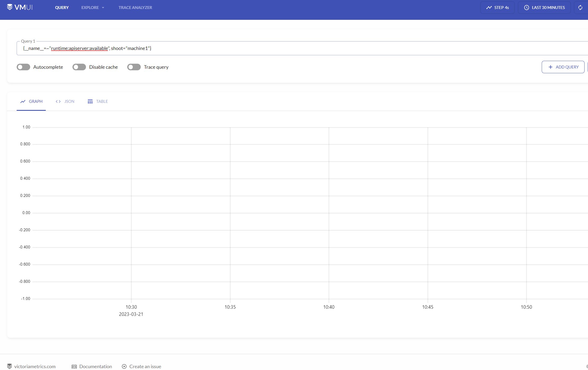Click the 10:40 mark on the graph axis
The height and width of the screenshot is (370, 588).
(x=329, y=307)
